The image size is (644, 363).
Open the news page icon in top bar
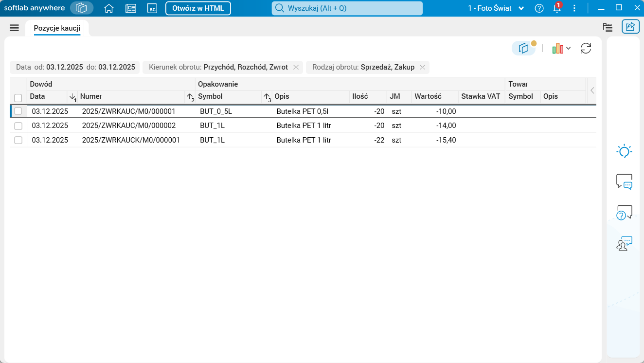click(130, 8)
